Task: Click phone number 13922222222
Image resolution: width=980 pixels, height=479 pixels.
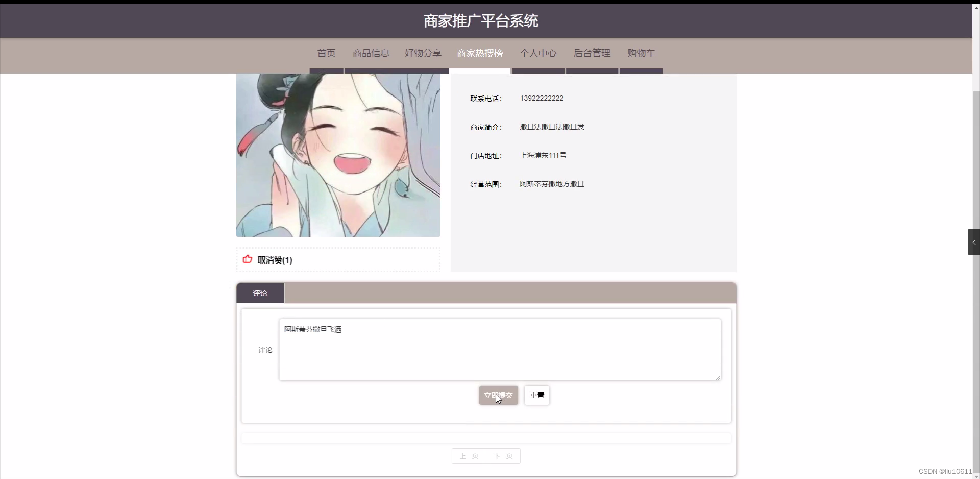Action: point(542,98)
